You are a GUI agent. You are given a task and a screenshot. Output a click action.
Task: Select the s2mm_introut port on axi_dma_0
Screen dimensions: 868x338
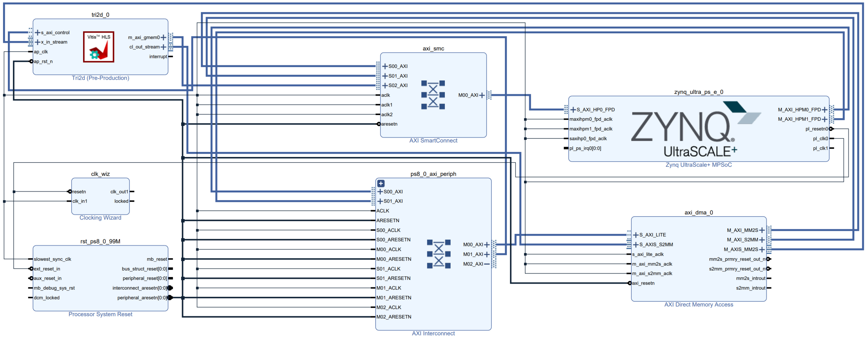click(x=751, y=288)
